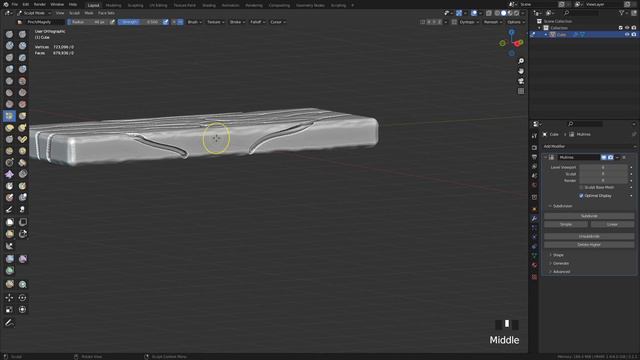Select the Line Project tool
The height and width of the screenshot is (360, 640).
tap(9, 246)
